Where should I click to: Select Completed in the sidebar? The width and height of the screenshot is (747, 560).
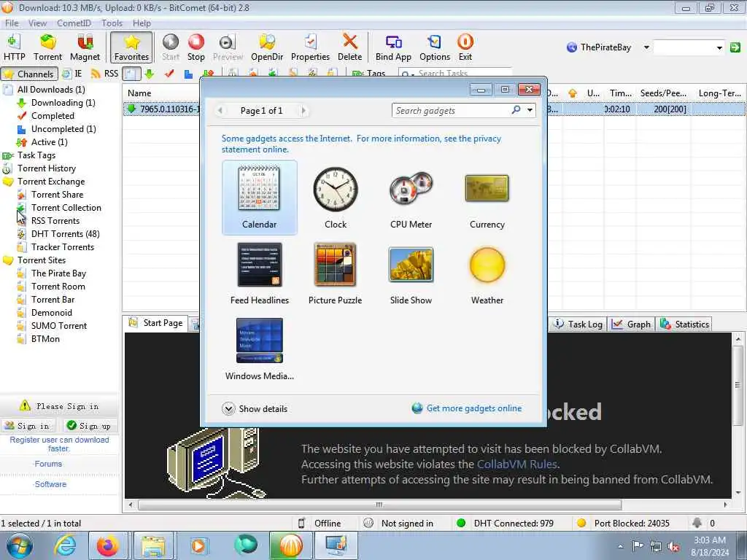[x=53, y=116]
